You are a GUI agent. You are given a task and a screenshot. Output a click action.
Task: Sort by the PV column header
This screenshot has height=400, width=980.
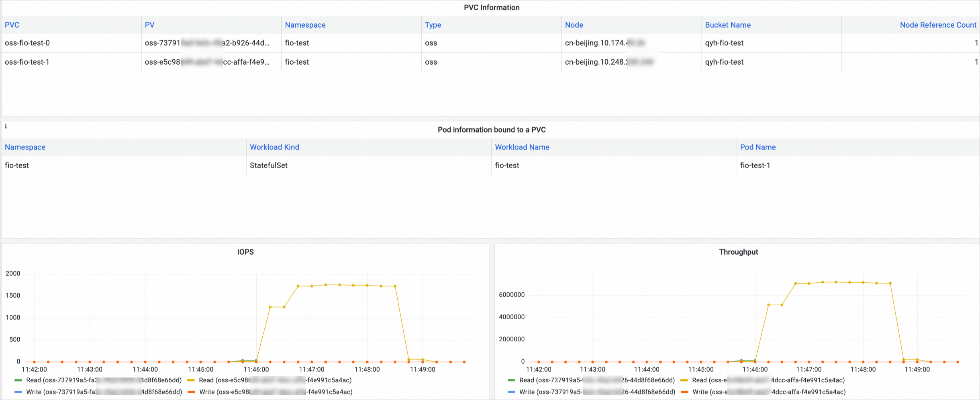[x=149, y=25]
